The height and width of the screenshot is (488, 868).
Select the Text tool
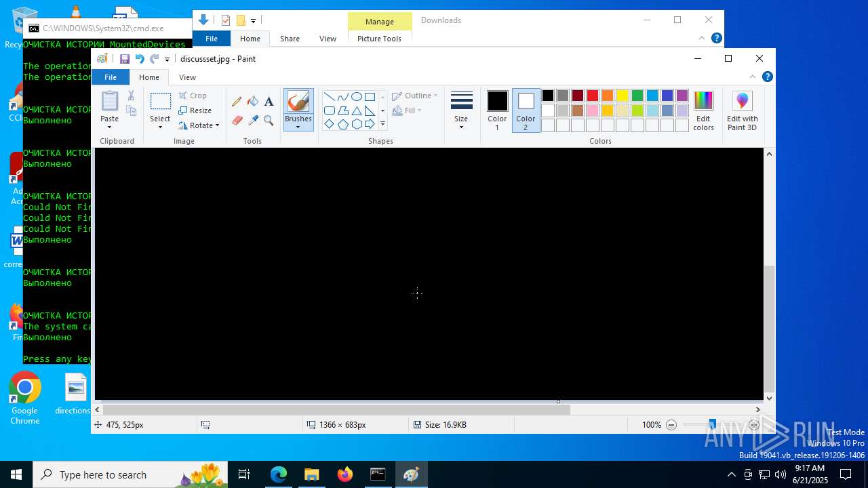click(x=269, y=102)
